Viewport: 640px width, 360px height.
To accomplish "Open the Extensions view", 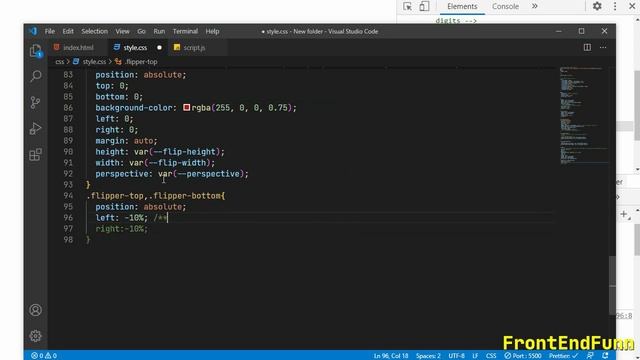I will tap(36, 155).
